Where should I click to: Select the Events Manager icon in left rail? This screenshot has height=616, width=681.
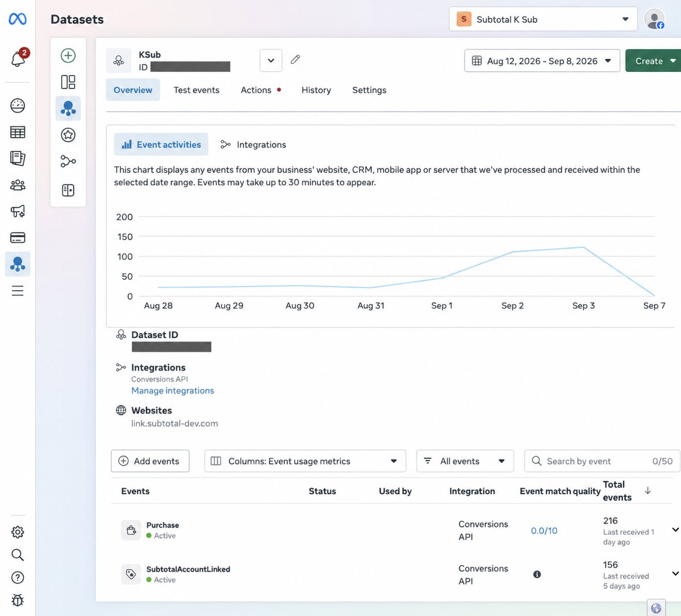coord(18,264)
